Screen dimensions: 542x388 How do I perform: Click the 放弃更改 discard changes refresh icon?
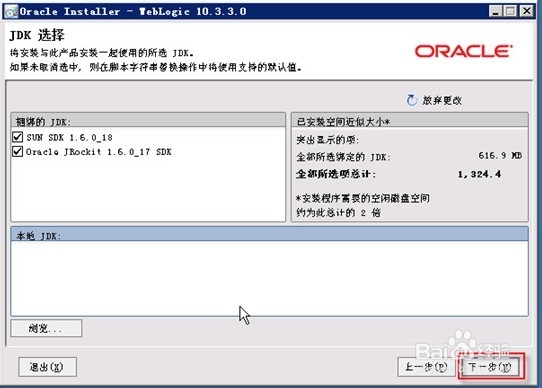pos(411,100)
